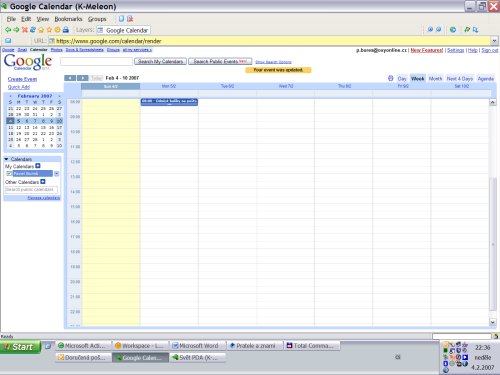Open the Help link
500x375 pixels.
coord(473,50)
